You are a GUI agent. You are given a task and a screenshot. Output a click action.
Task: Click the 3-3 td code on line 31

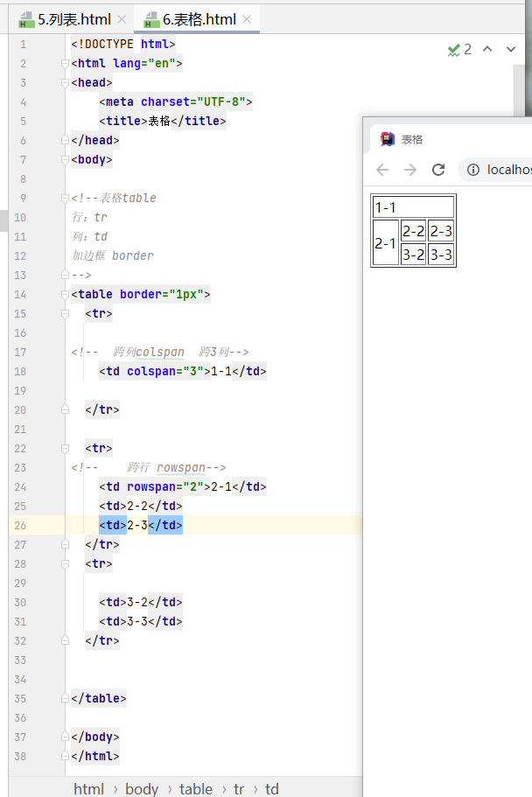pyautogui.click(x=141, y=622)
